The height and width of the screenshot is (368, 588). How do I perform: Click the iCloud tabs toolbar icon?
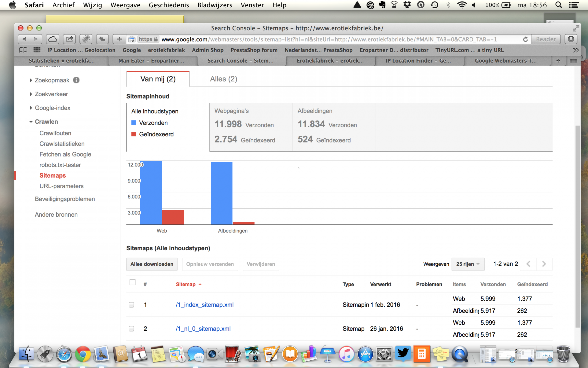[x=52, y=39]
